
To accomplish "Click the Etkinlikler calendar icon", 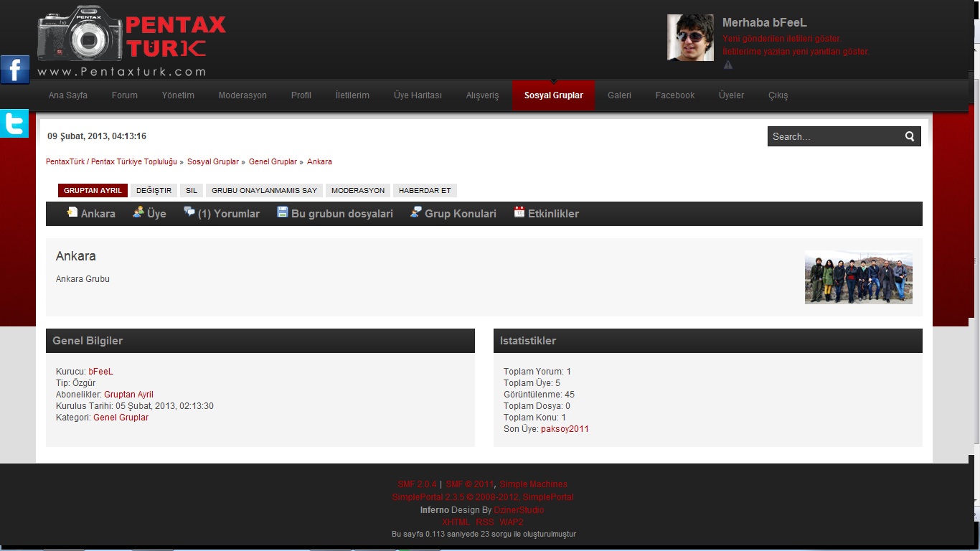I will coord(519,212).
